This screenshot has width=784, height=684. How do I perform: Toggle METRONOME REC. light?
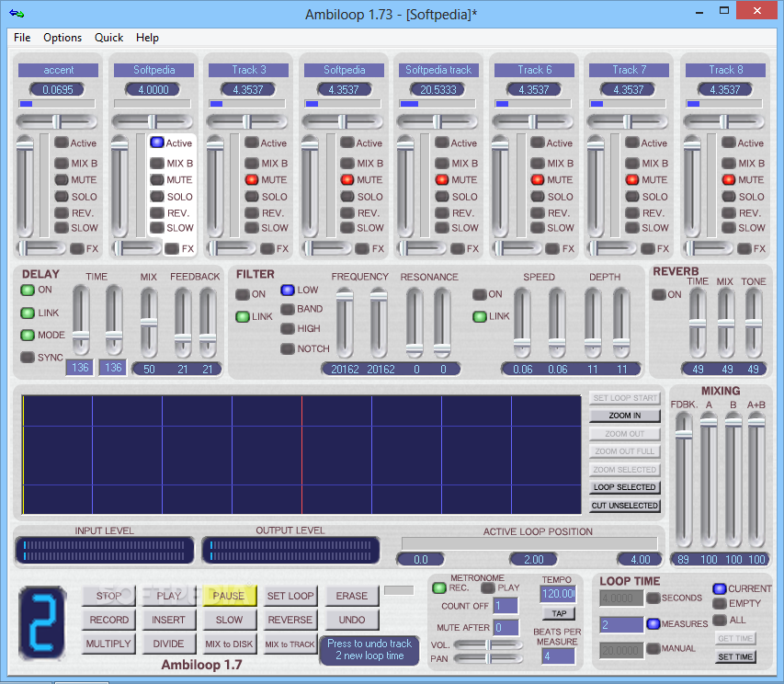click(439, 588)
